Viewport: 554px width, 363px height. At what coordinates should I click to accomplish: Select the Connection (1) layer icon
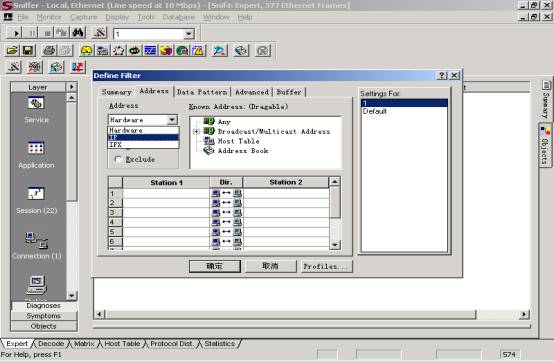pos(36,240)
